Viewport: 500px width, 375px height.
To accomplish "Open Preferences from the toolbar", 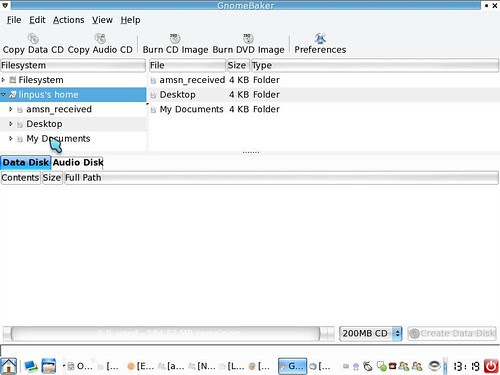I will tap(320, 44).
